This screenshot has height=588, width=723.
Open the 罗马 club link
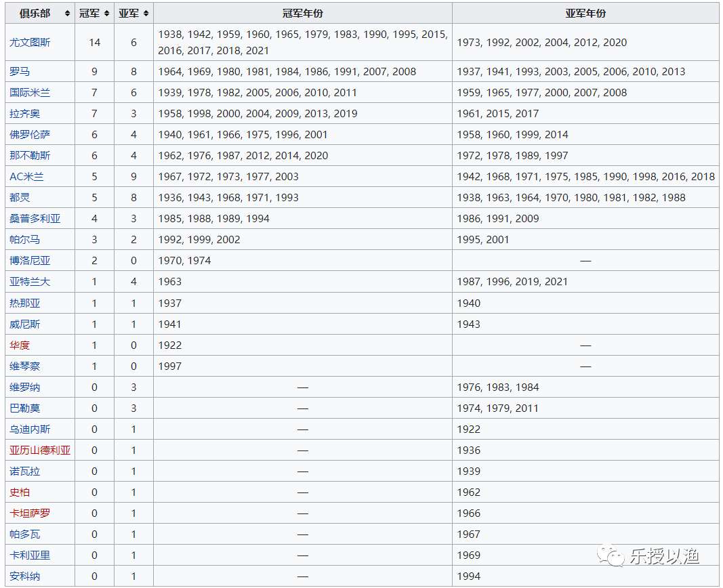point(20,71)
